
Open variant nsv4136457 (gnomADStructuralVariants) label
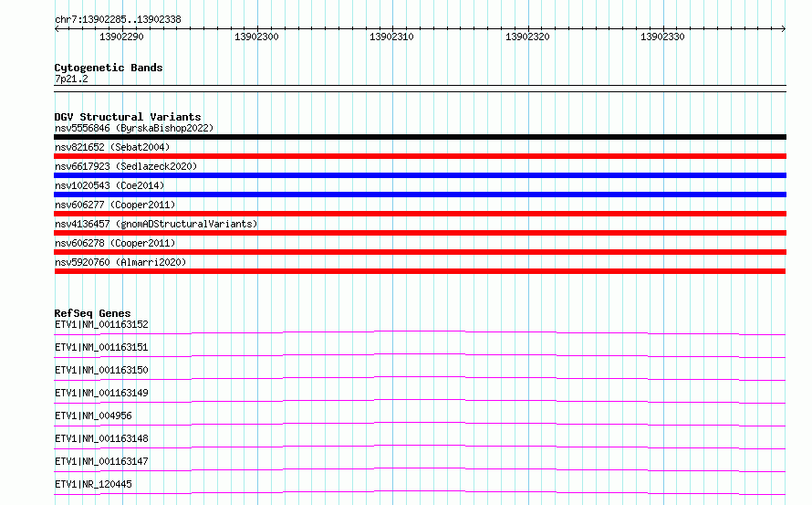156,224
